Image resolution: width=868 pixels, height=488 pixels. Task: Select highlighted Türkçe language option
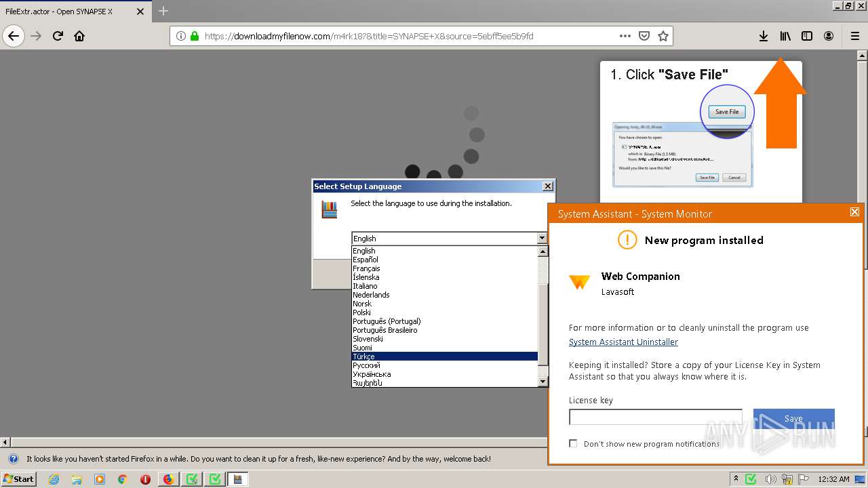[x=444, y=357]
